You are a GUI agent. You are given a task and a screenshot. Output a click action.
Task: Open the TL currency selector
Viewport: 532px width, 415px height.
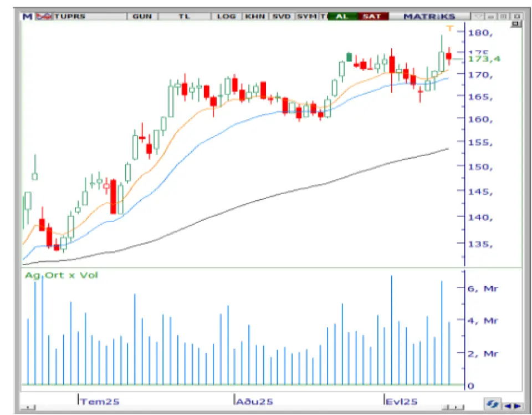click(x=184, y=16)
